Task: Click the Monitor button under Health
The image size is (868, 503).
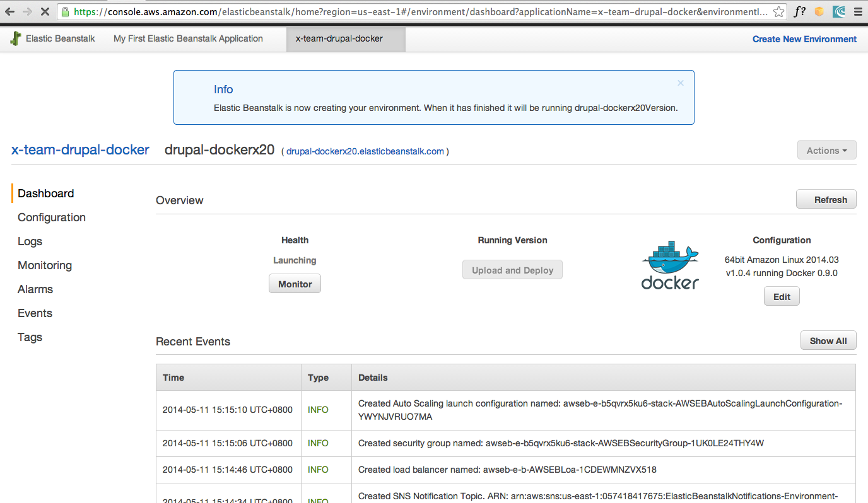Action: pos(295,284)
